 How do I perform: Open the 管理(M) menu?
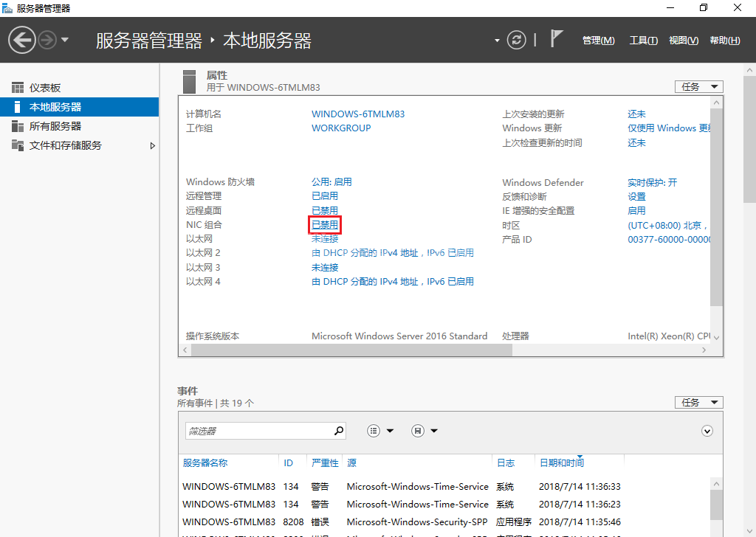pyautogui.click(x=598, y=41)
